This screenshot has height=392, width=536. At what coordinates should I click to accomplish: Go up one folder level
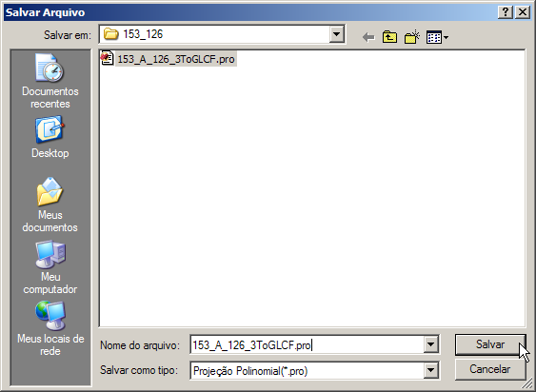click(x=389, y=37)
